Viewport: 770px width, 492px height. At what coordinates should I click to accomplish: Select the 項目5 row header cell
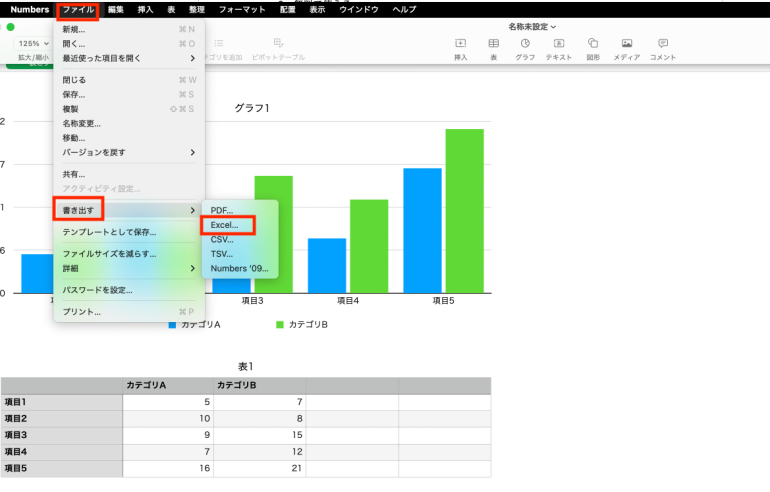click(62, 468)
